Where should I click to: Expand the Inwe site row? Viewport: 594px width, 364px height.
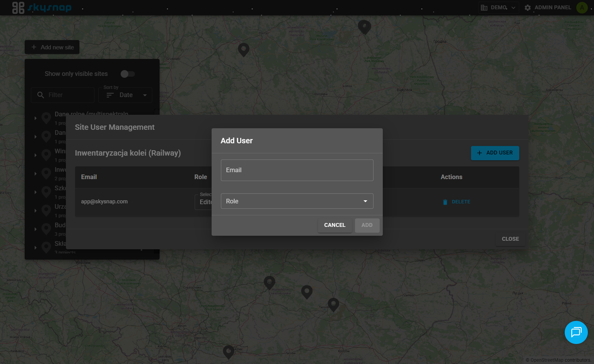[x=35, y=174]
